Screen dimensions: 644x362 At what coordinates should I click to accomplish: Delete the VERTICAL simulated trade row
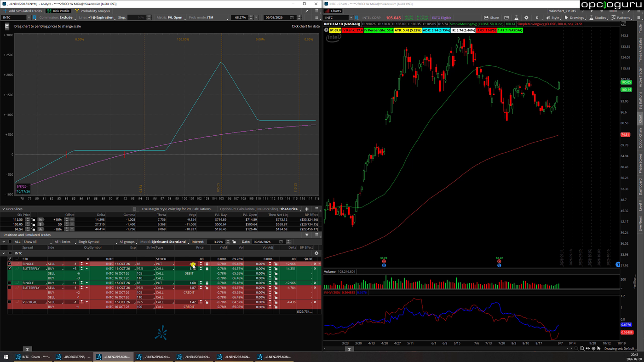pos(315,302)
